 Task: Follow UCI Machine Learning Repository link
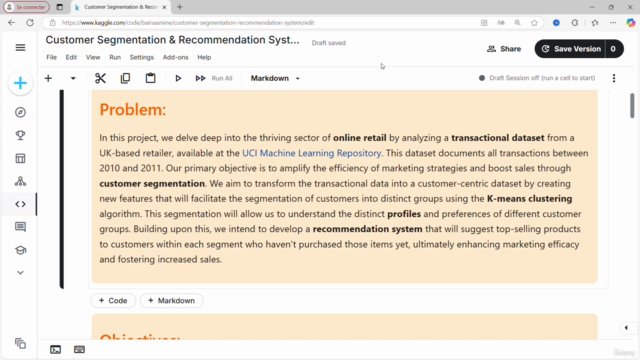coord(311,153)
